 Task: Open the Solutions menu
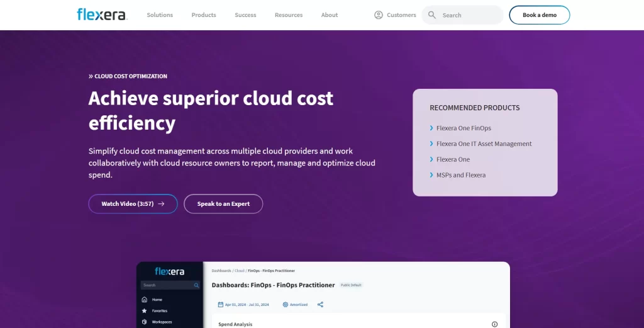point(160,15)
